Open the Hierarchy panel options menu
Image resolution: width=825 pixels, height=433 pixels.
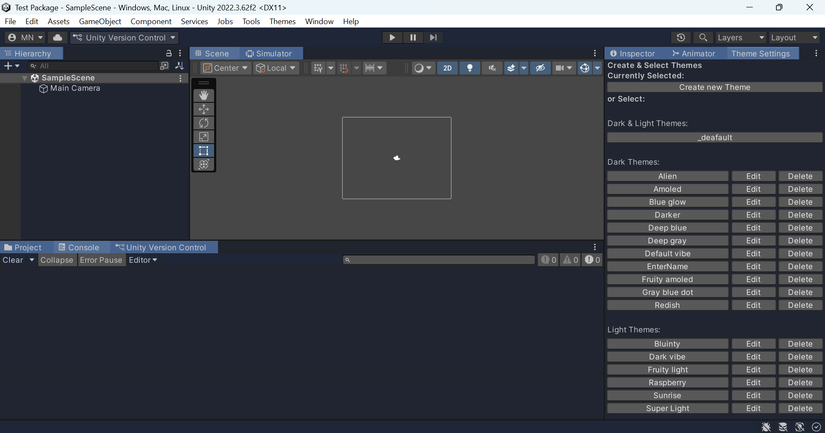coord(180,53)
